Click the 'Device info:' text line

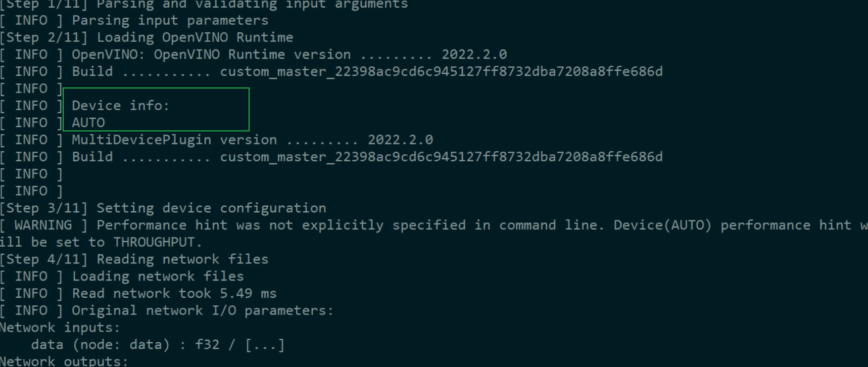(x=120, y=106)
